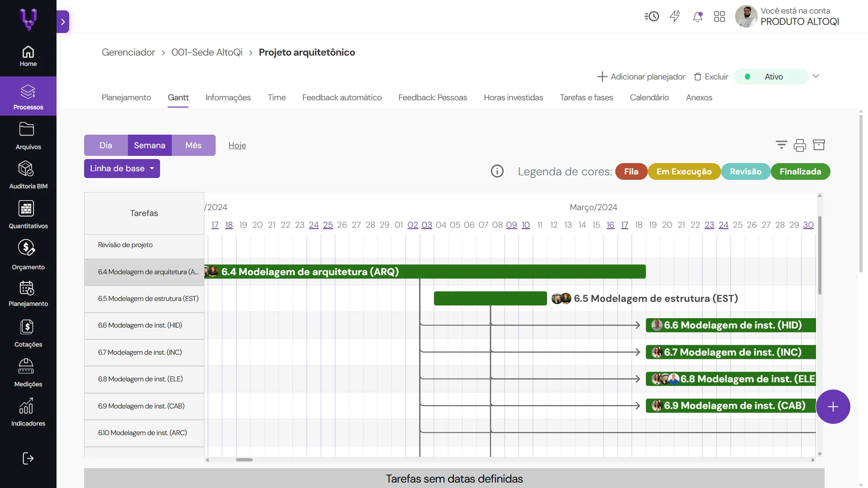The height and width of the screenshot is (488, 868).
Task: Open the activity history clock icon
Action: [651, 17]
